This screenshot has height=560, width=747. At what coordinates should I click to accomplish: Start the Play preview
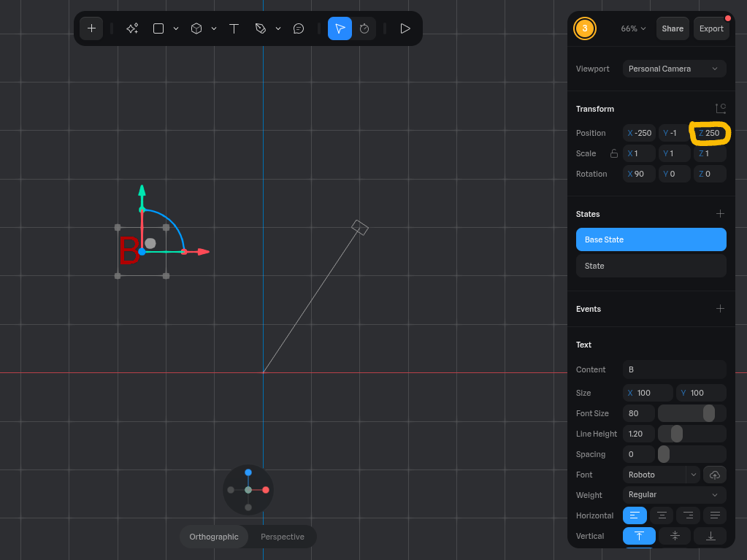(405, 28)
